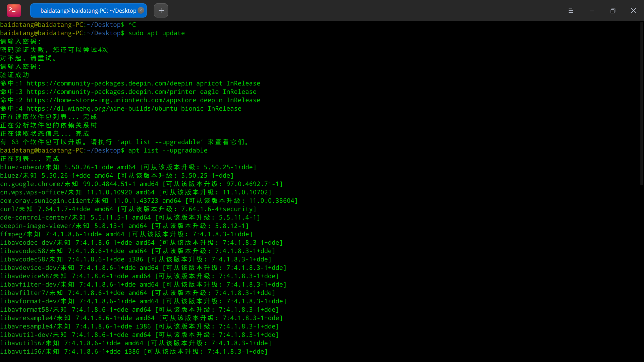Click the Deepin terminal app icon
This screenshot has width=644, height=362.
14,10
